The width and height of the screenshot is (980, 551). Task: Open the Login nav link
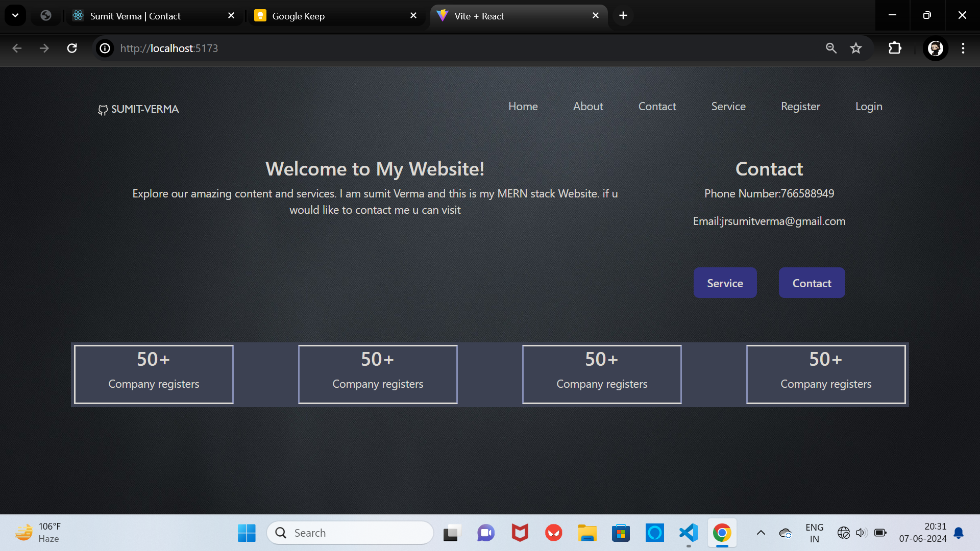(869, 106)
